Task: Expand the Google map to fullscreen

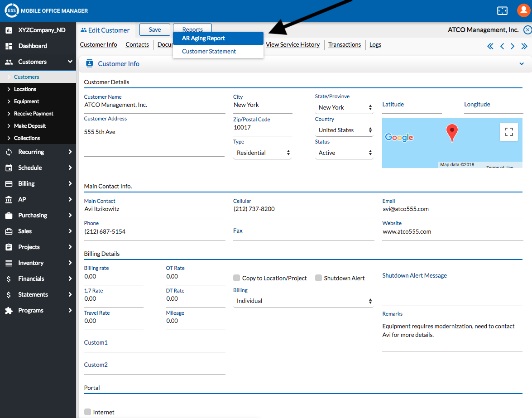Action: tap(508, 132)
